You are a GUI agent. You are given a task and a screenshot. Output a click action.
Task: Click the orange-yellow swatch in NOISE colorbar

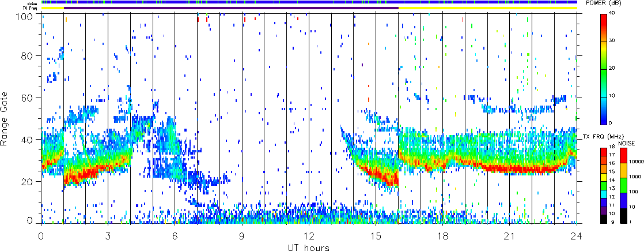click(623, 171)
